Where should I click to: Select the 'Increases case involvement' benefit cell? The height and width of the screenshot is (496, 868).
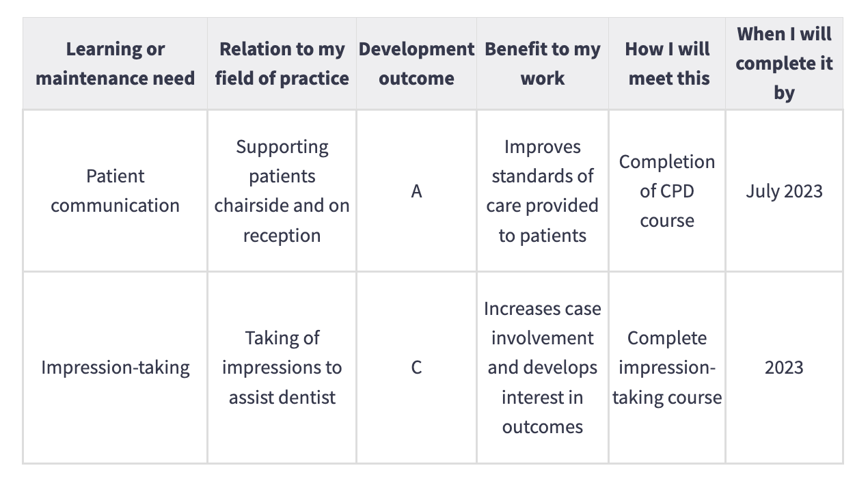(543, 368)
